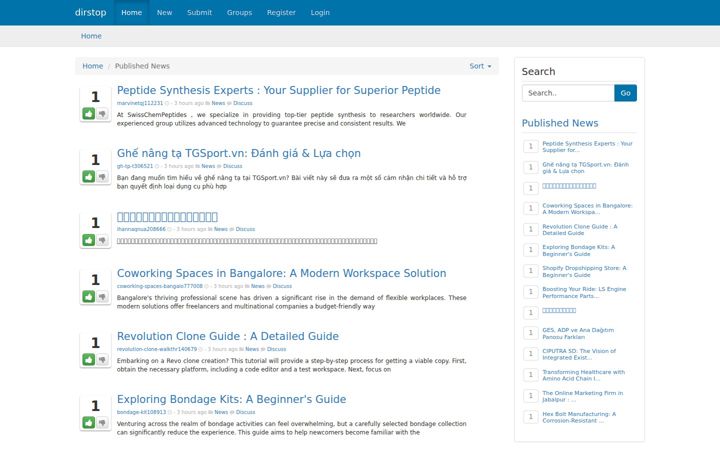Viewport: 720px width, 450px height.
Task: Downvote the post by ihannaqnua208666
Action: click(x=102, y=240)
